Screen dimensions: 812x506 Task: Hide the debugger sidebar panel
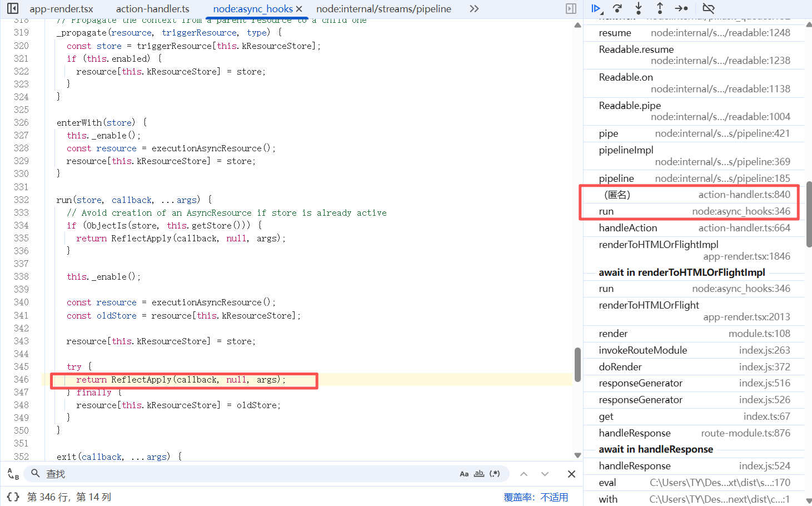[x=571, y=9]
